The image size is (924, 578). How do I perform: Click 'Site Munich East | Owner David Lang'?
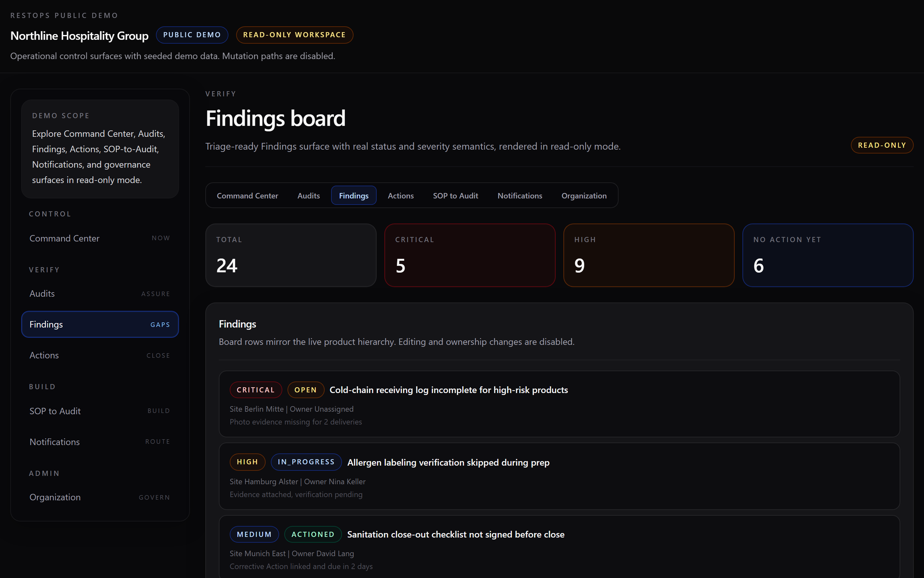pyautogui.click(x=292, y=554)
